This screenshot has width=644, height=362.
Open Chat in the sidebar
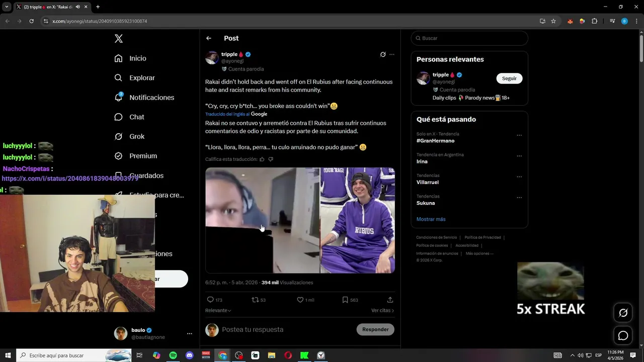pos(129,117)
